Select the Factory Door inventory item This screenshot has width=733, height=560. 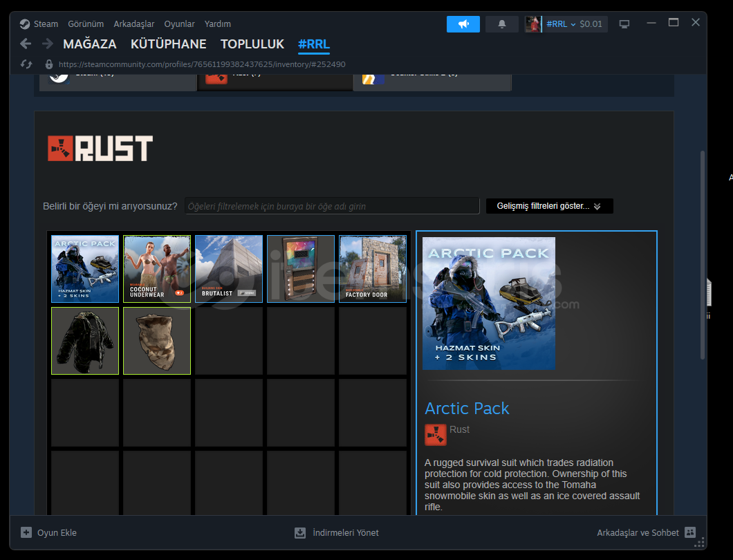373,269
